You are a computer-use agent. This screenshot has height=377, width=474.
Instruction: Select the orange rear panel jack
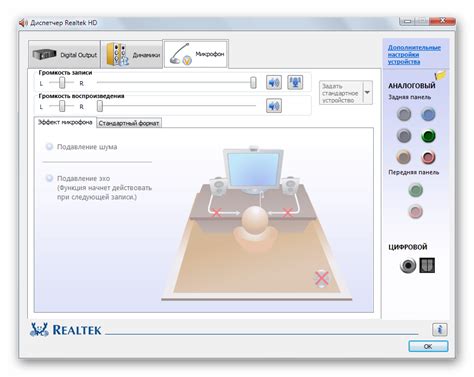point(403,157)
